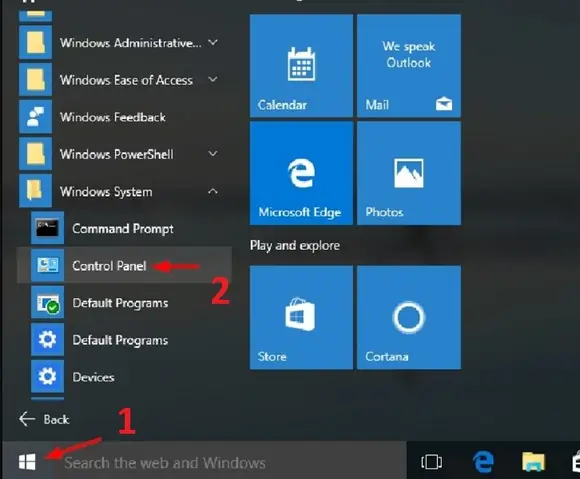Click Control Panel in the app list
The height and width of the screenshot is (479, 580).
(x=124, y=265)
